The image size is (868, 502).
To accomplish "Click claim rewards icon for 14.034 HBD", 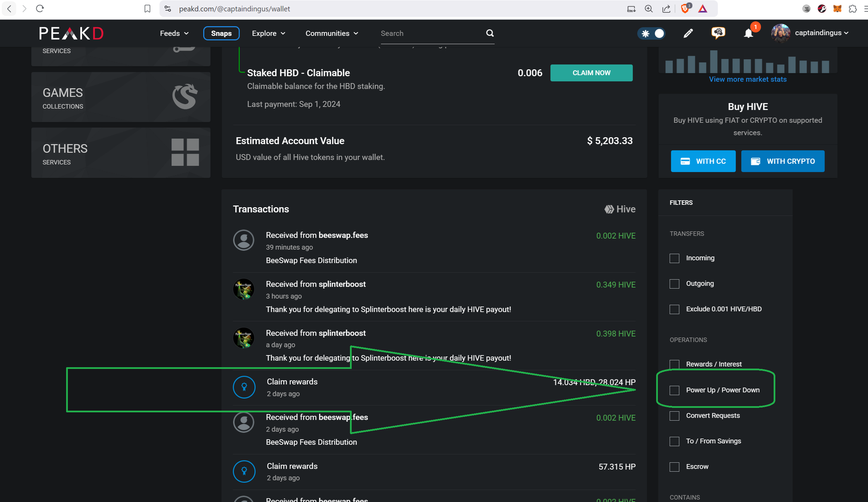I will (244, 387).
